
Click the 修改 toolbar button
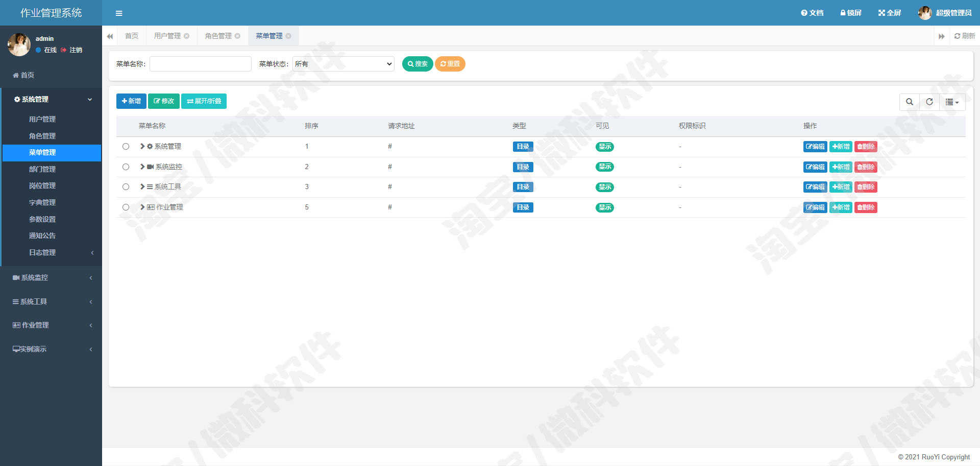click(164, 101)
